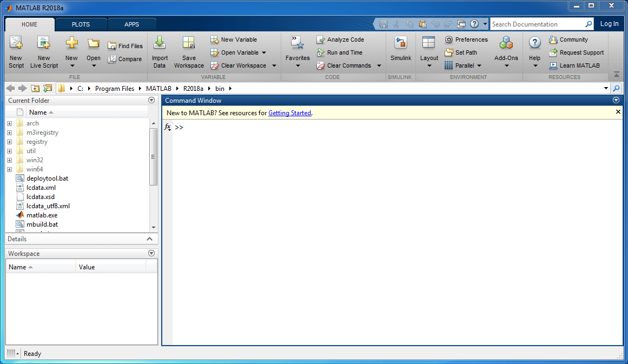Minimize the toolstrip ribbon
This screenshot has width=628, height=364.
[x=617, y=75]
